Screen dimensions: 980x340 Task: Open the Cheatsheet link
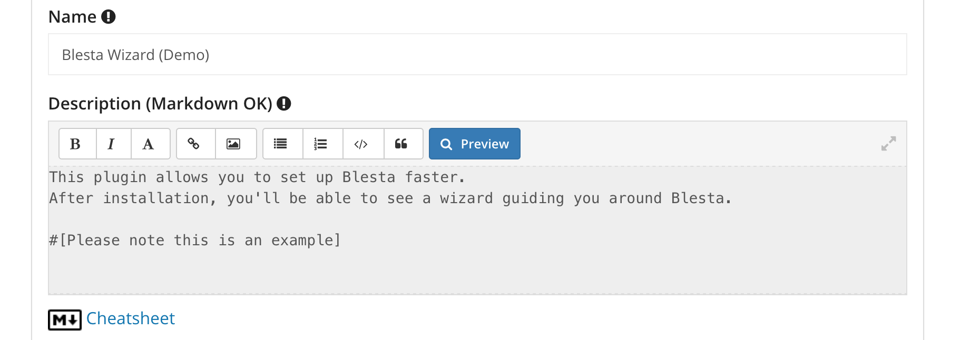(131, 318)
